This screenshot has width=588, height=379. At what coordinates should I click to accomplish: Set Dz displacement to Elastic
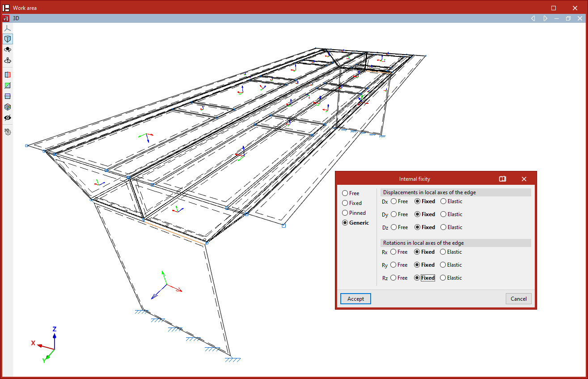click(x=451, y=227)
